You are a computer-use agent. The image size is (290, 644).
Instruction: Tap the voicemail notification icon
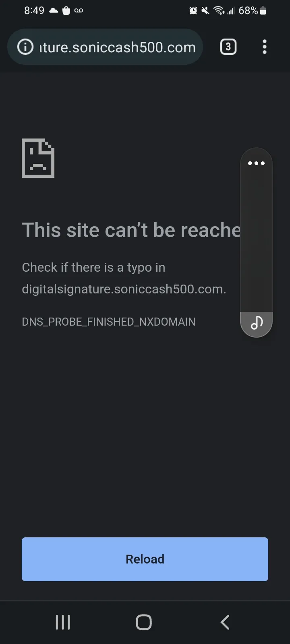tap(79, 11)
